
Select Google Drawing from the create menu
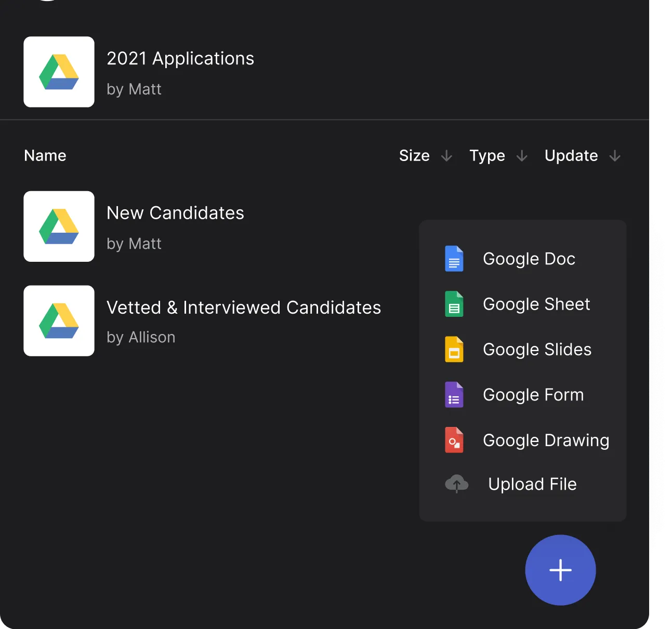coord(546,440)
